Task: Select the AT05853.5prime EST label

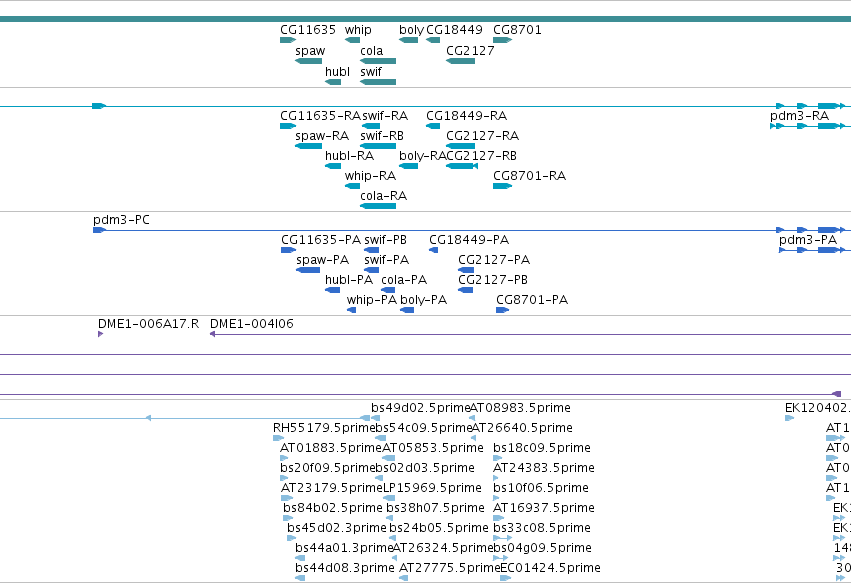Action: click(x=433, y=448)
